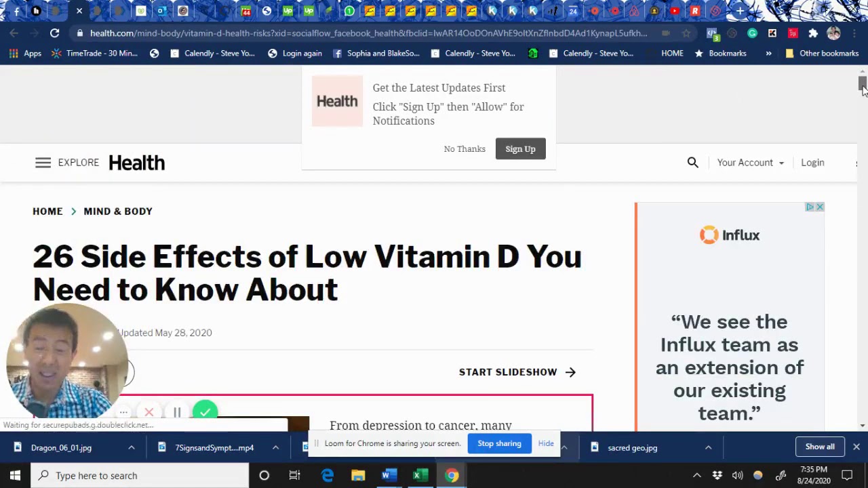Click the Sign Up notification button

(x=520, y=149)
